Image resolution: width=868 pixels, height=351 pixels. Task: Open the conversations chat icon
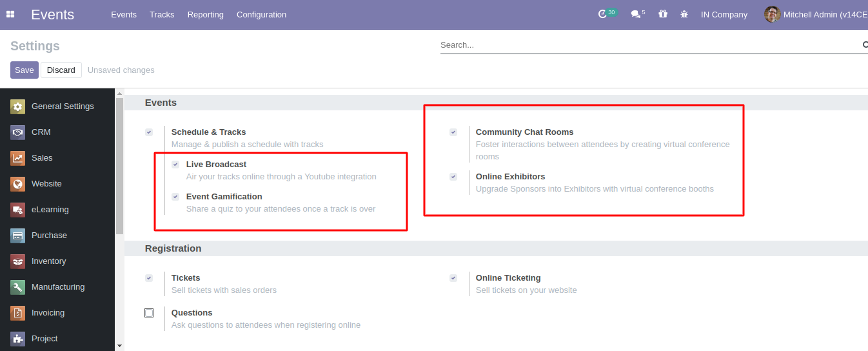[x=635, y=14]
